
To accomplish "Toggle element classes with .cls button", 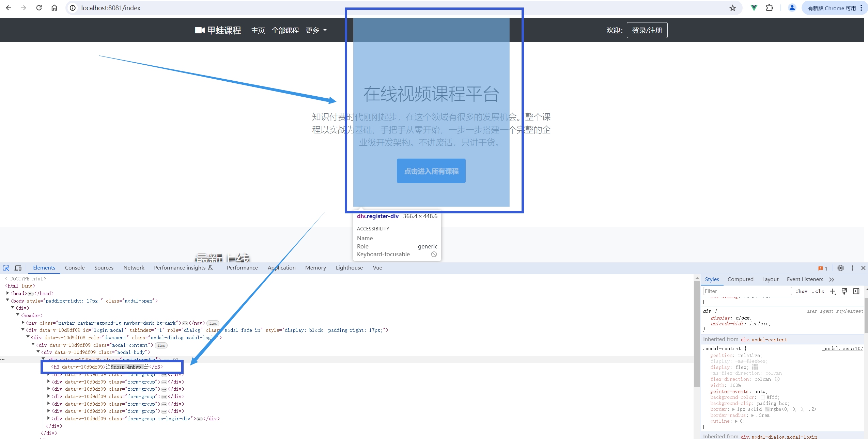I will click(818, 291).
